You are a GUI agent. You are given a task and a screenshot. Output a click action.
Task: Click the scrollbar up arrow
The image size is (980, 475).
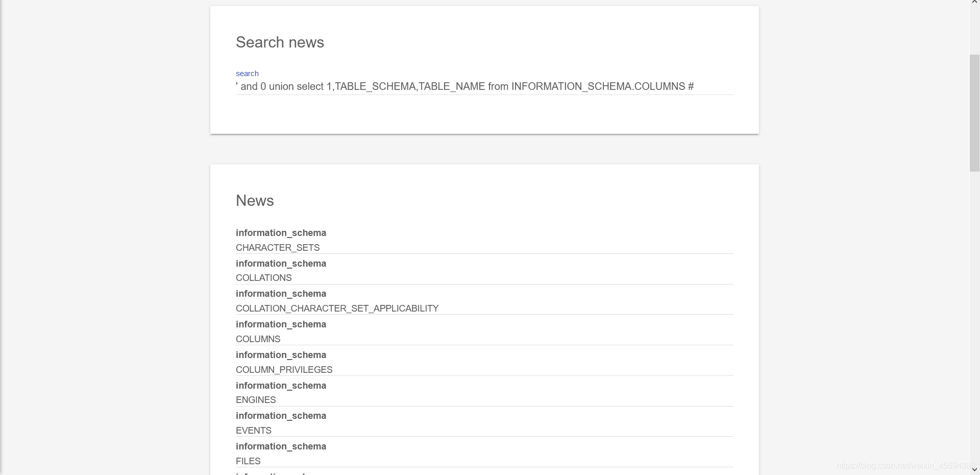click(974, 3)
